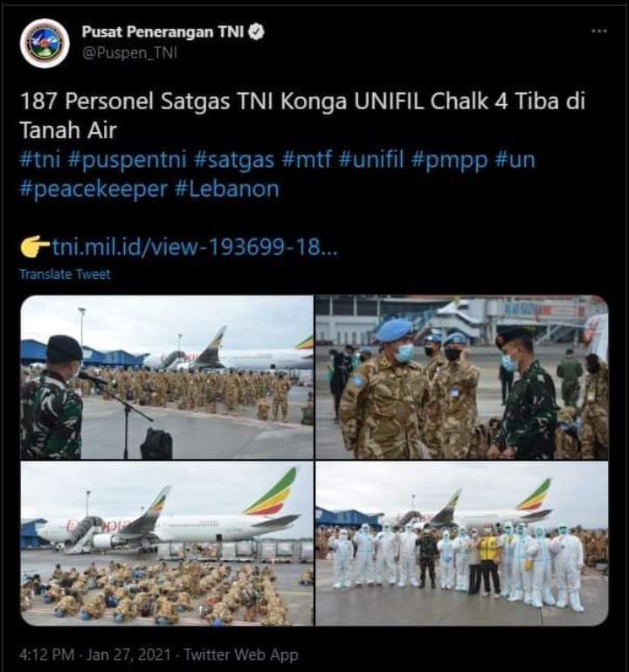Screen dimensions: 629x672
Task: Open the @Puspen_TNI handle
Action: click(129, 52)
